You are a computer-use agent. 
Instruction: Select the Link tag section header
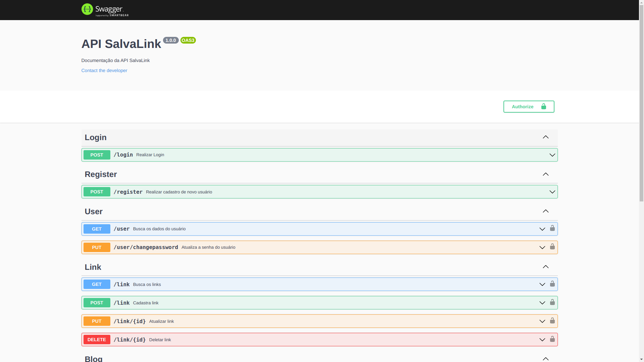click(93, 267)
